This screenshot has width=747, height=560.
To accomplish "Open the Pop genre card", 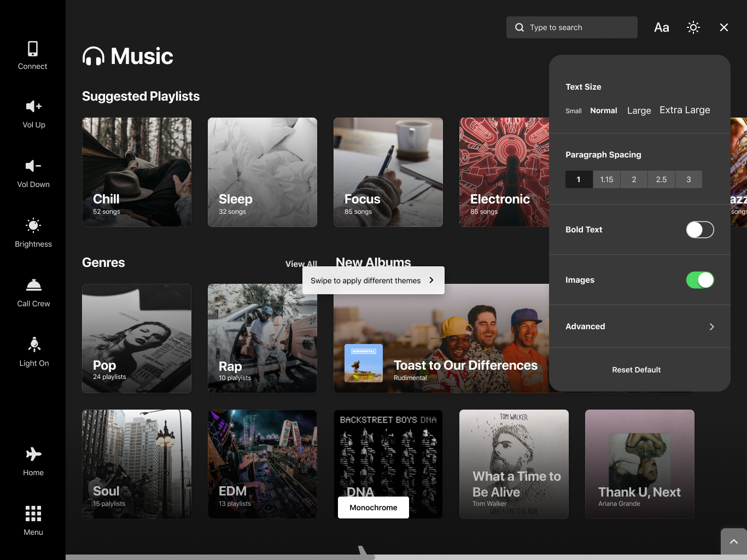I will [137, 339].
